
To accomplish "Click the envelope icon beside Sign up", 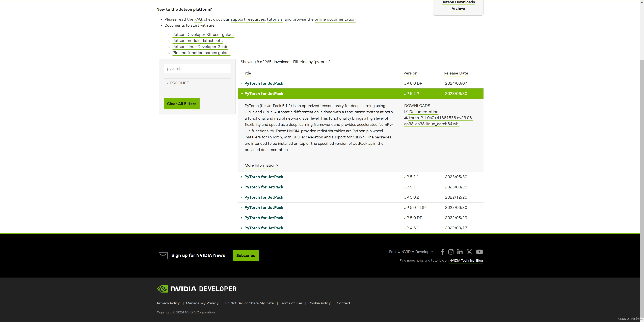I will point(163,255).
